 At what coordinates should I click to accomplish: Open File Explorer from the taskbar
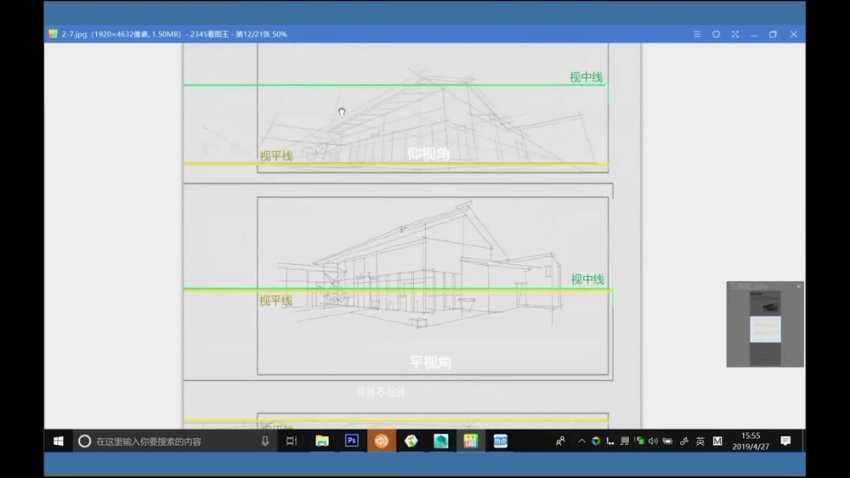pos(322,441)
